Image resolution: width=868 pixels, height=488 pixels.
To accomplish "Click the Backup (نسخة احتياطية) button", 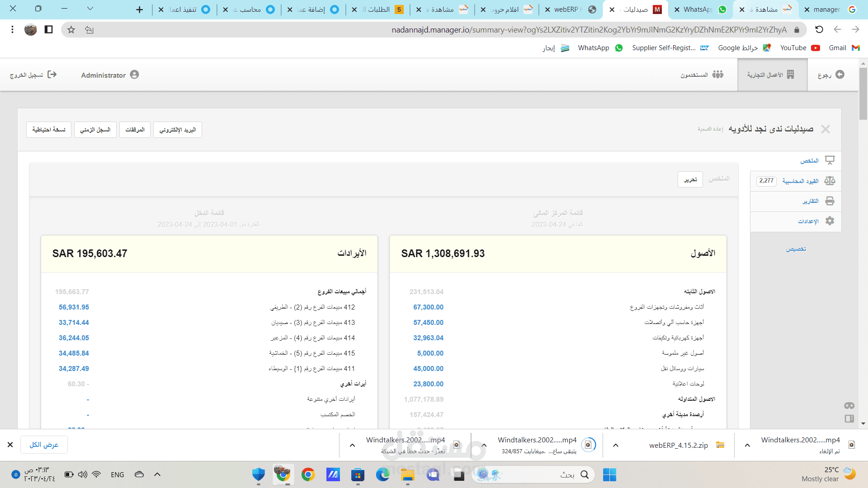I will tap(49, 130).
